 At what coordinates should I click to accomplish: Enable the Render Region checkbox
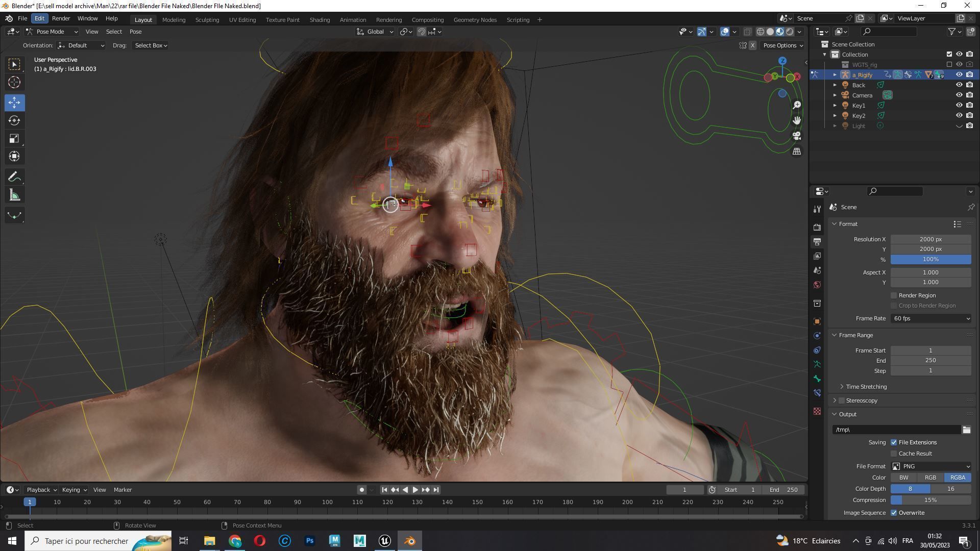point(894,295)
